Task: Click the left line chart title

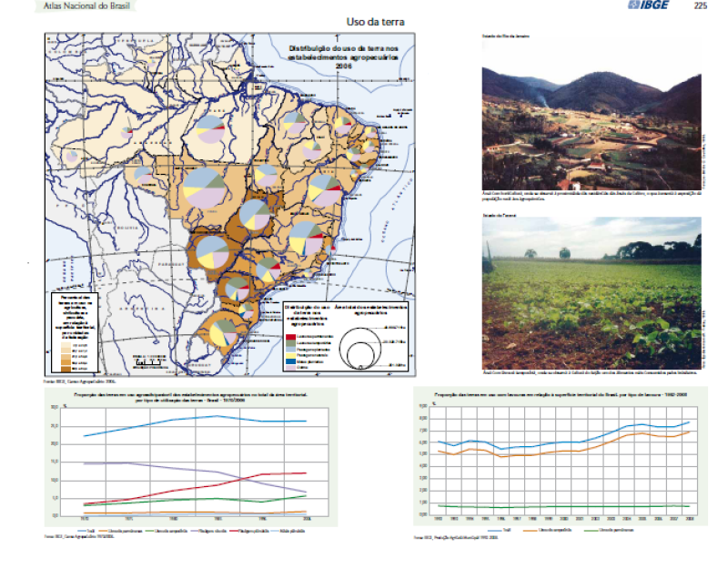Action: point(191,397)
